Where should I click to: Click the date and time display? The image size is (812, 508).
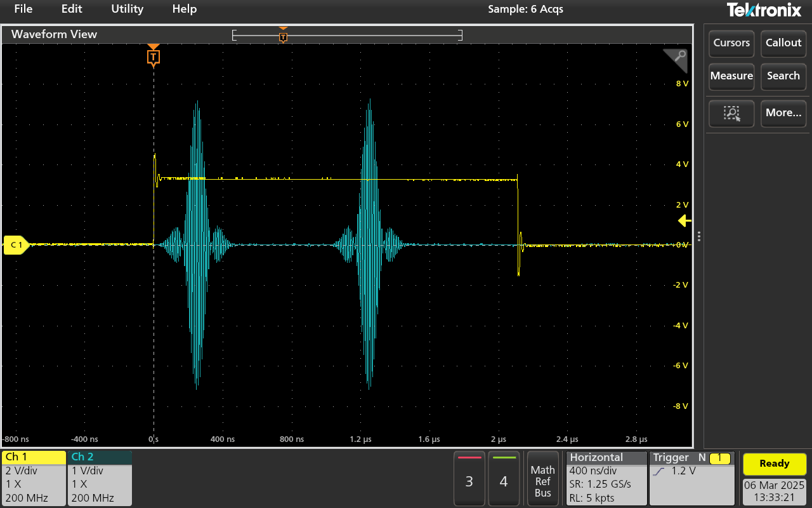pos(774,491)
